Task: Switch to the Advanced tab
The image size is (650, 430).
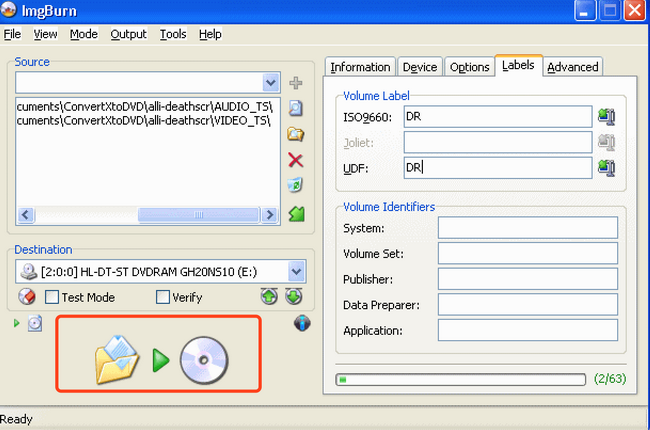Action: point(573,67)
